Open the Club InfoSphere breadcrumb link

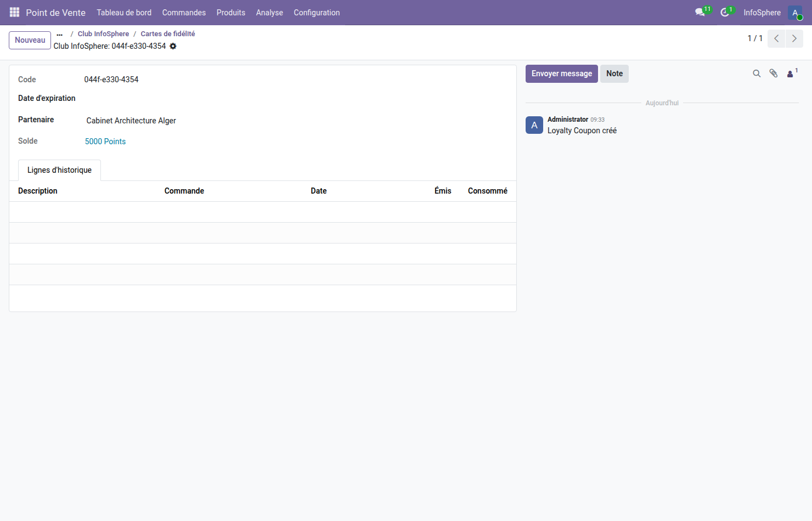click(103, 34)
